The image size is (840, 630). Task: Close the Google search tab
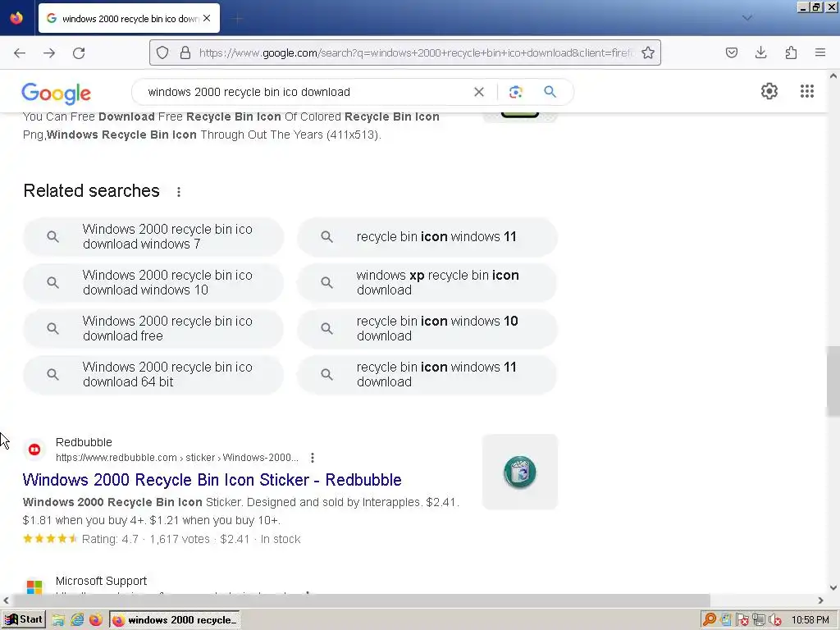click(x=207, y=18)
